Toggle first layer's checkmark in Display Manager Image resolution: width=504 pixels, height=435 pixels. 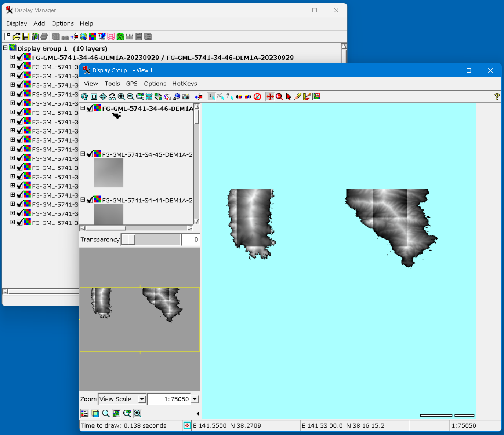[x=20, y=57]
